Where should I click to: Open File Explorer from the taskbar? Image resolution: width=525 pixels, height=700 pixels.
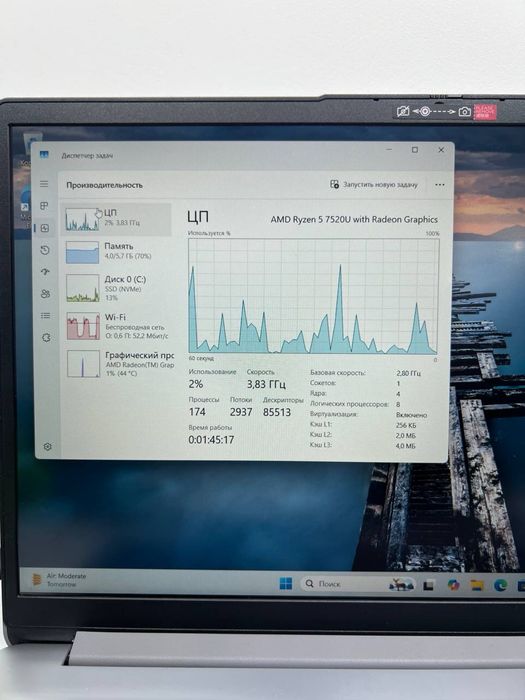(x=477, y=585)
